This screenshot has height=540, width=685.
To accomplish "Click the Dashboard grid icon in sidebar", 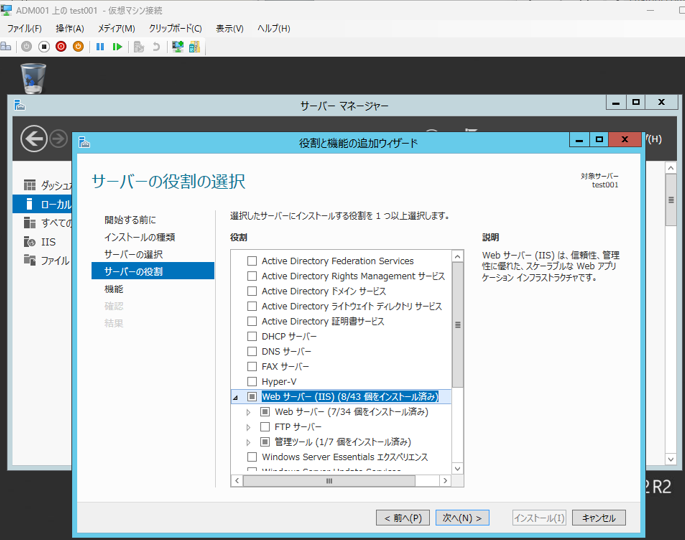I will pyautogui.click(x=30, y=185).
